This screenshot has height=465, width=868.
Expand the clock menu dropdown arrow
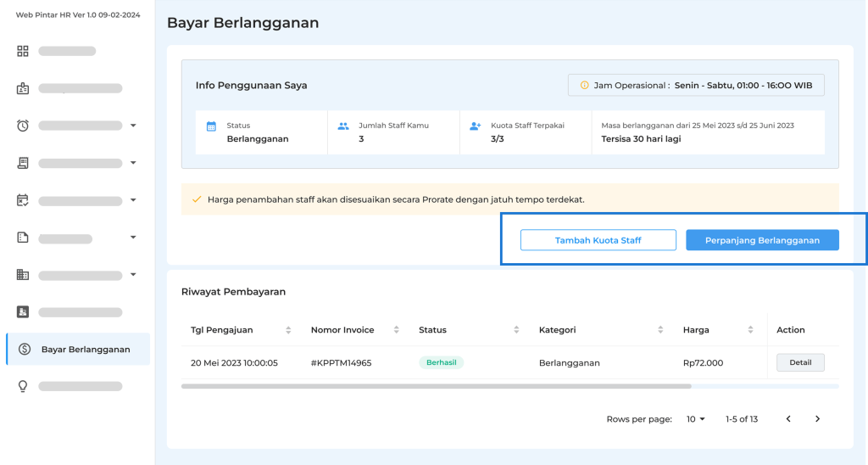(133, 126)
